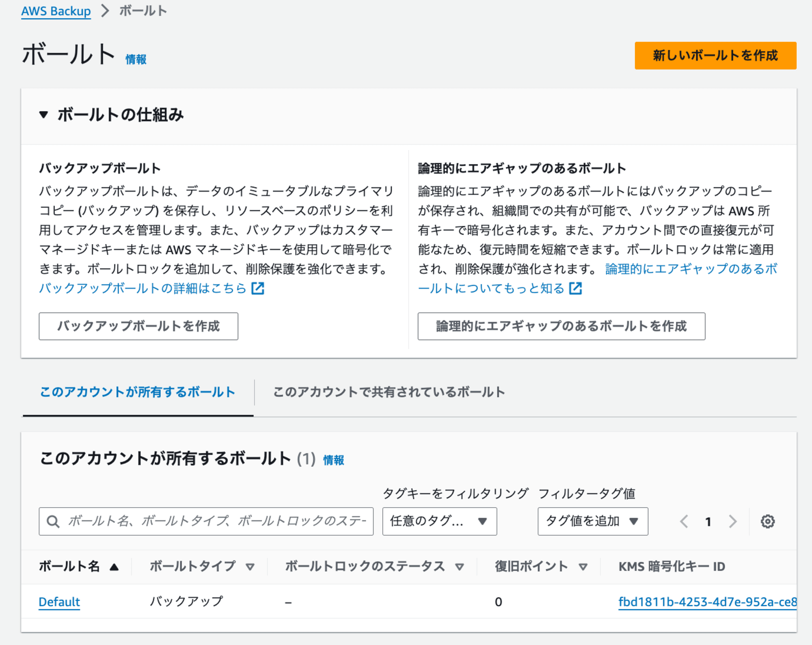The width and height of the screenshot is (812, 645).
Task: Focus the vault name search field
Action: [206, 521]
